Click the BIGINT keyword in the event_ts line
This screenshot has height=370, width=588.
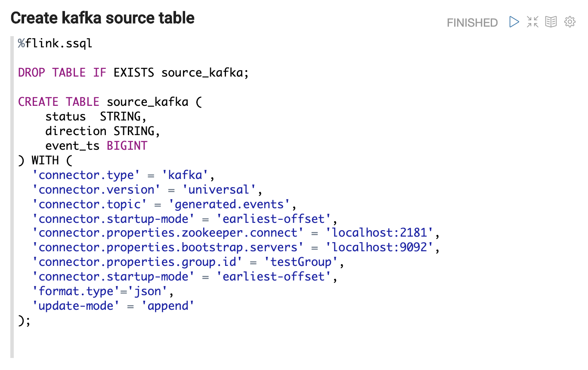pyautogui.click(x=127, y=146)
